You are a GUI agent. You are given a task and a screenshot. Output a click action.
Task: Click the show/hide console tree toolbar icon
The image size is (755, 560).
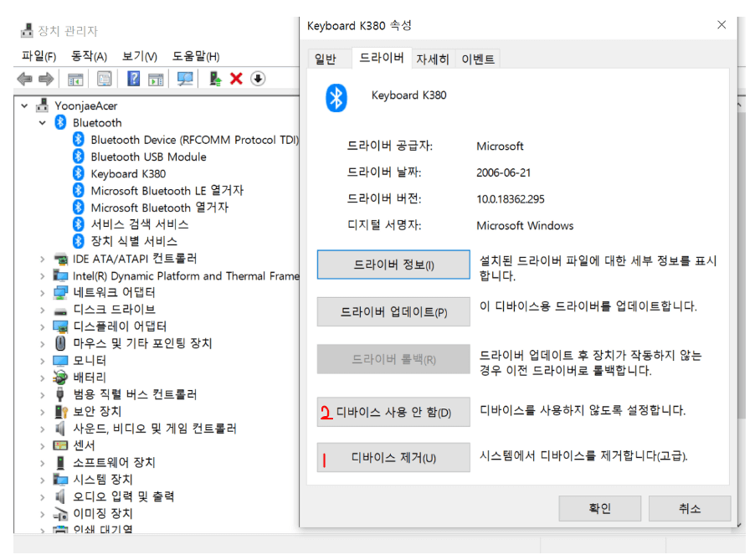coord(75,79)
